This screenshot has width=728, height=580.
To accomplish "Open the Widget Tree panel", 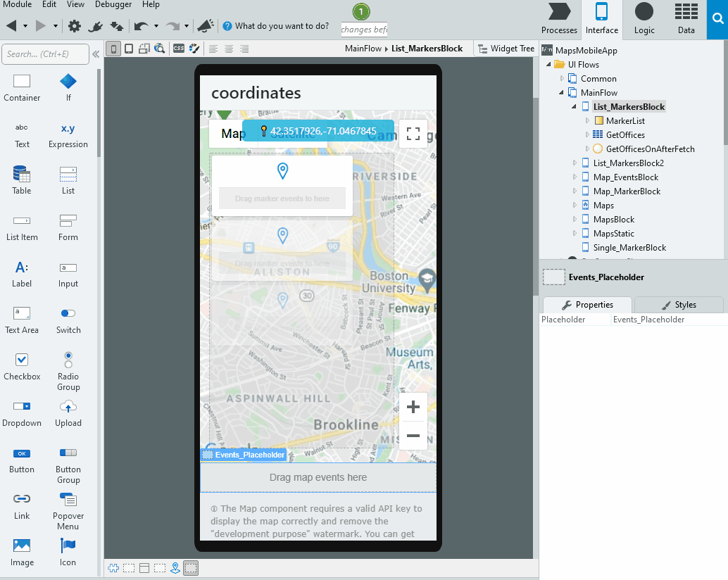I will tap(506, 49).
